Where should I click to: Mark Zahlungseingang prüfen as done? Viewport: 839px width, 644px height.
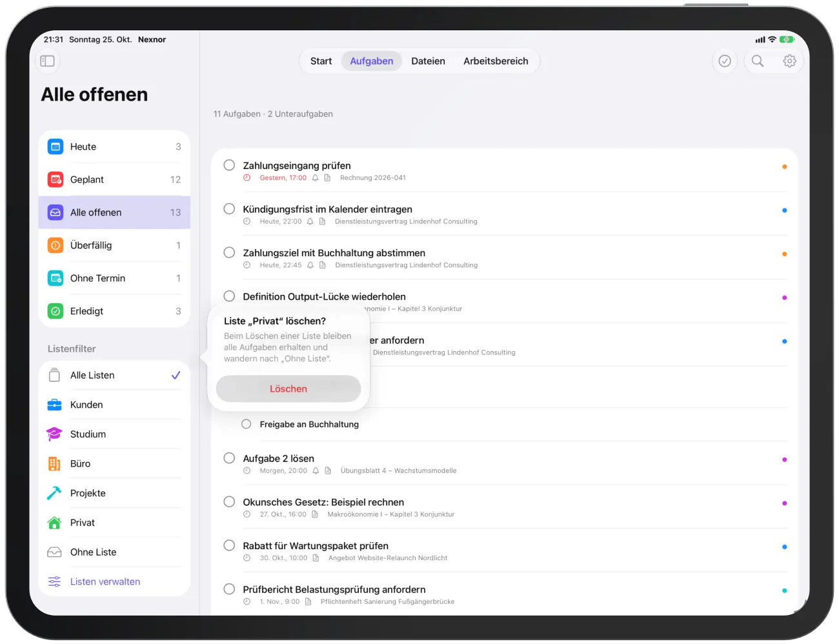click(229, 165)
